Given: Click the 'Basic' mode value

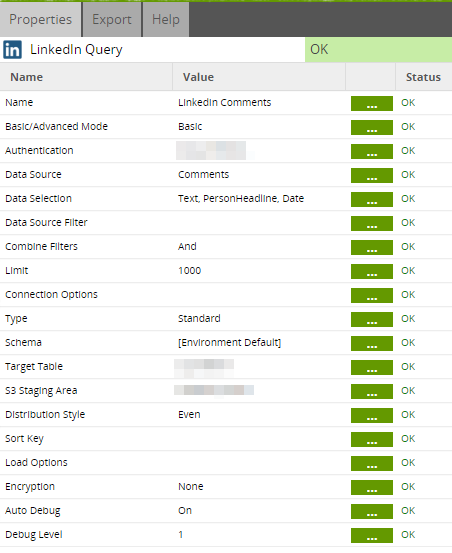Looking at the screenshot, I should pos(190,127).
